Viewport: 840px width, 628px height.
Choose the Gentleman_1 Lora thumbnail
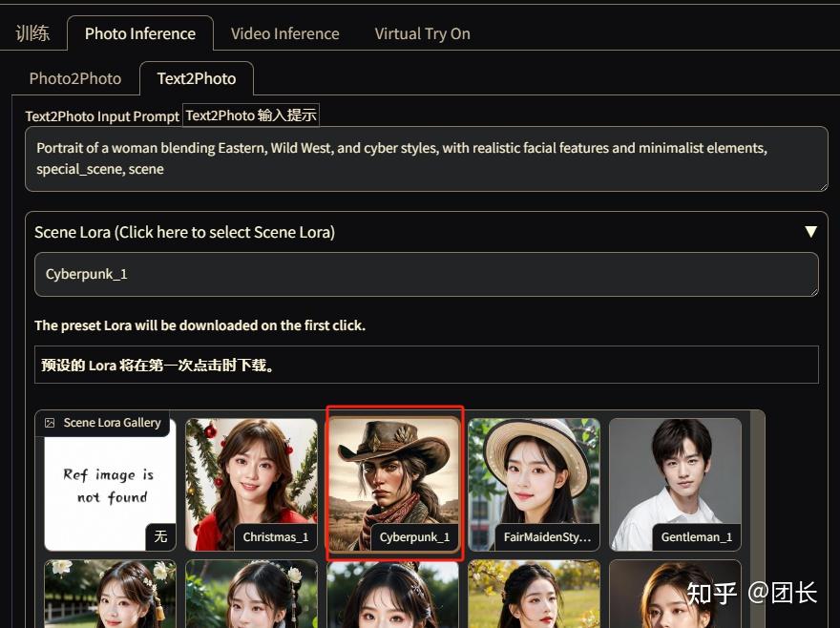tap(676, 485)
